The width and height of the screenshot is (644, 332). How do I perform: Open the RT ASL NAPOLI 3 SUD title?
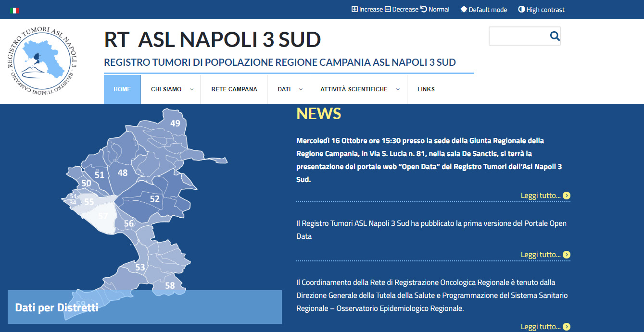coord(213,40)
